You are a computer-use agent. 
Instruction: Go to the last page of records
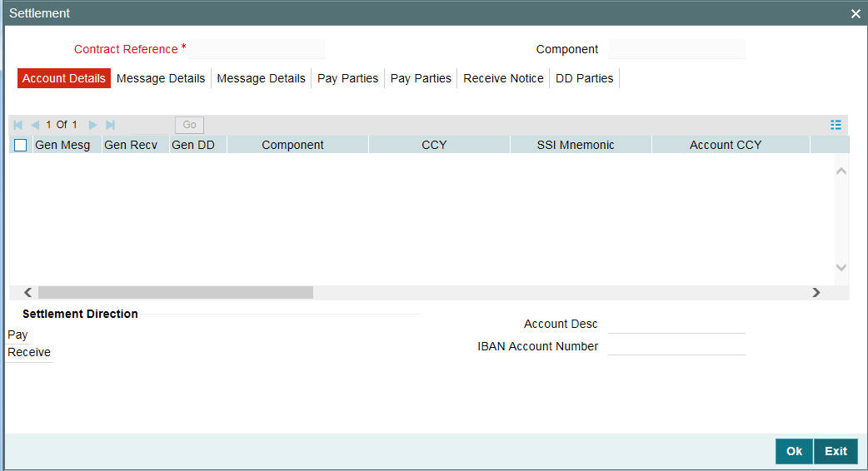pos(110,125)
